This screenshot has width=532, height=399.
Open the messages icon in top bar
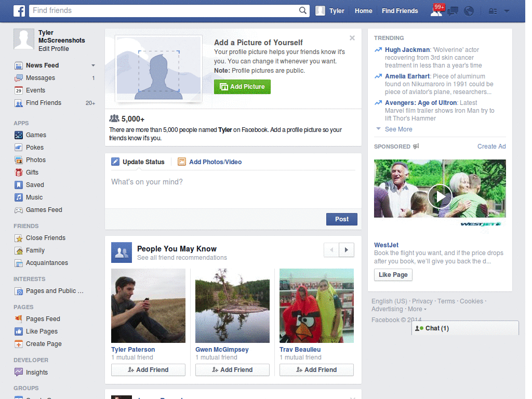pos(453,11)
